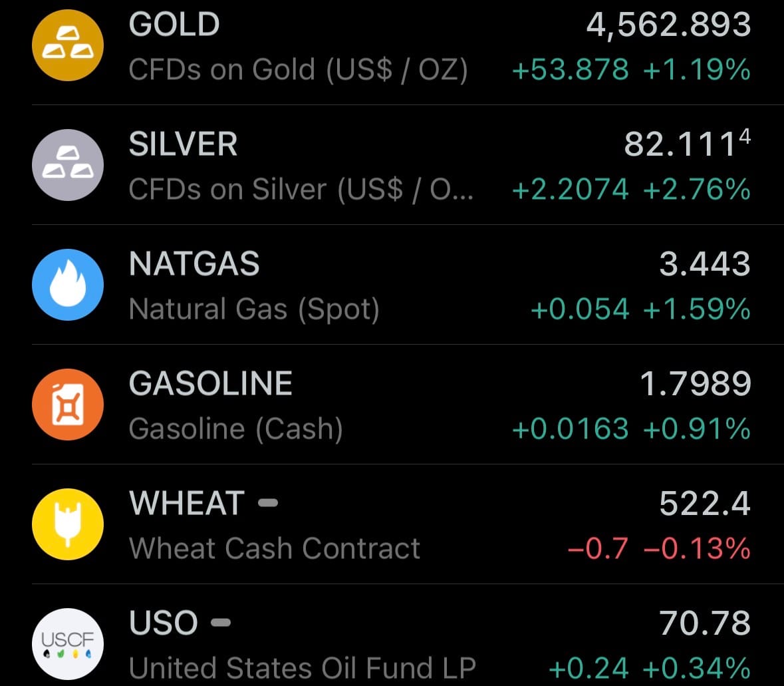Viewport: 784px width, 686px height.
Task: Tap the orange gasoline canister icon
Action: (x=68, y=405)
